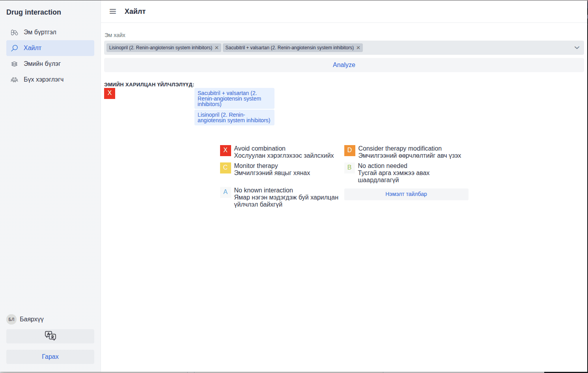Click the pills icon for Эм бүртгэл
This screenshot has height=373, width=588.
tap(15, 32)
